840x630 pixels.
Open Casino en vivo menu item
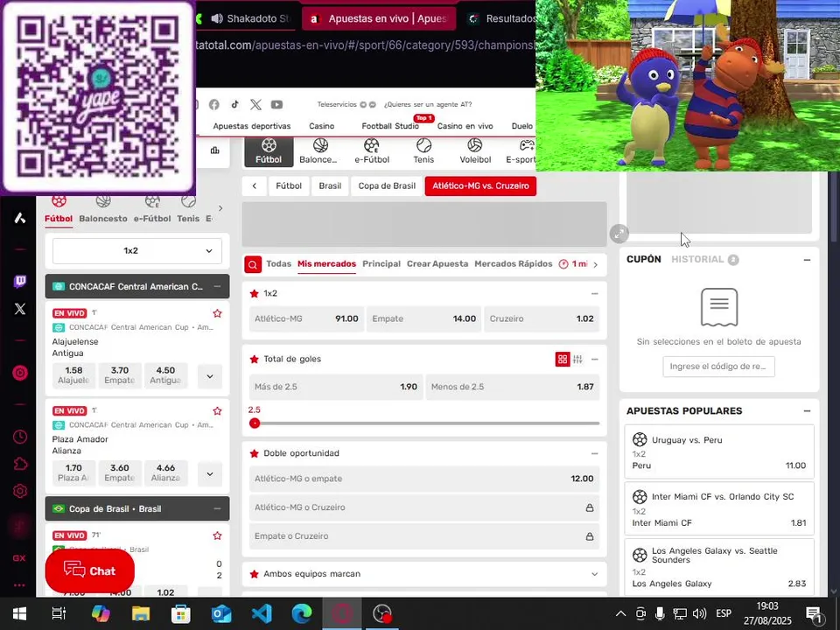465,126
